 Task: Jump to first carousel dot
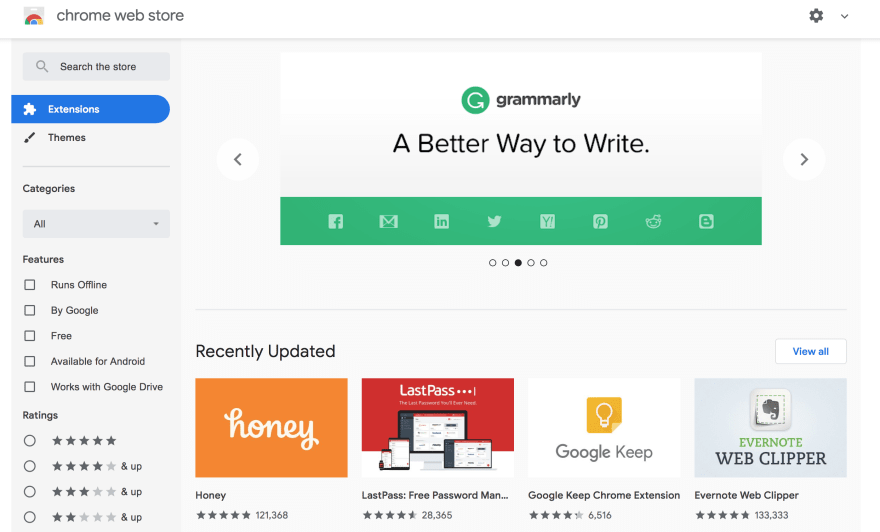(x=493, y=263)
